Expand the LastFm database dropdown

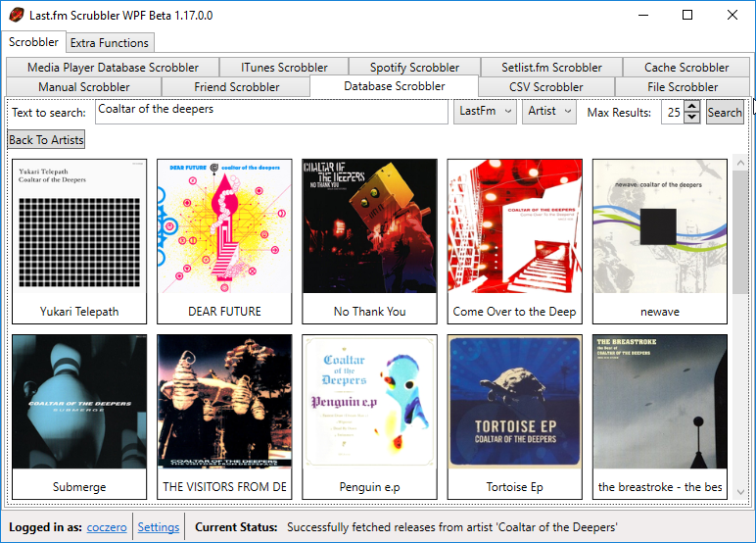point(485,112)
